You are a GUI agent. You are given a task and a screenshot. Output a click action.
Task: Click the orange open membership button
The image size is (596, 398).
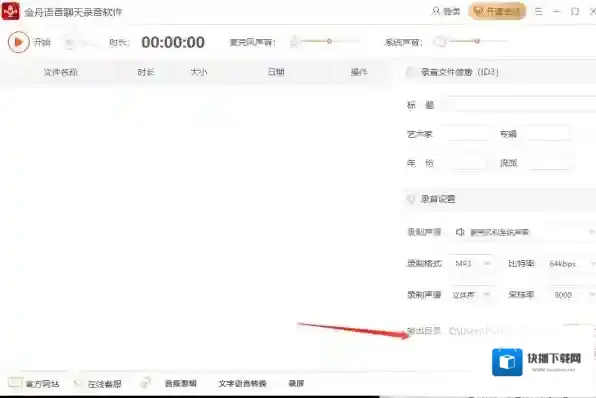point(497,11)
